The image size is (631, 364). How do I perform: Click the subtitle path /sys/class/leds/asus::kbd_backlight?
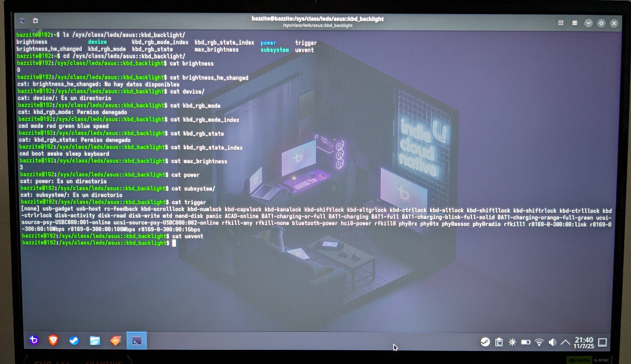tap(318, 26)
